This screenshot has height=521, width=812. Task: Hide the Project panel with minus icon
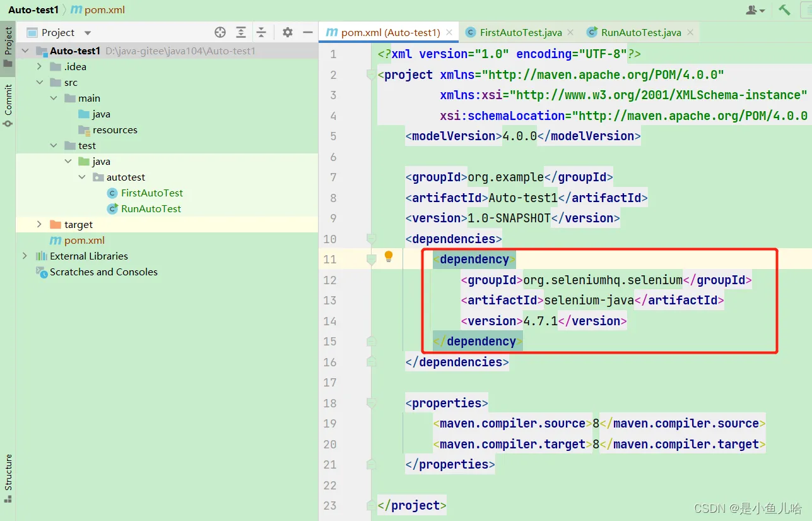tap(308, 32)
